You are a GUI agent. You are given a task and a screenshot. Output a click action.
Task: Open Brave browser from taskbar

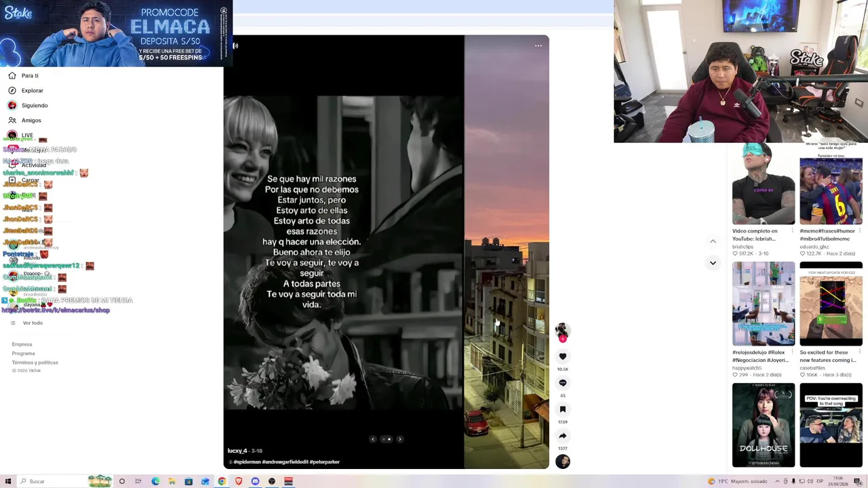(x=239, y=481)
